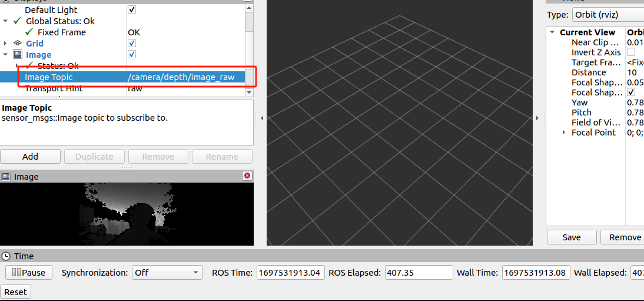Click the Global Status: Ok label
644x301 pixels.
pos(61,21)
